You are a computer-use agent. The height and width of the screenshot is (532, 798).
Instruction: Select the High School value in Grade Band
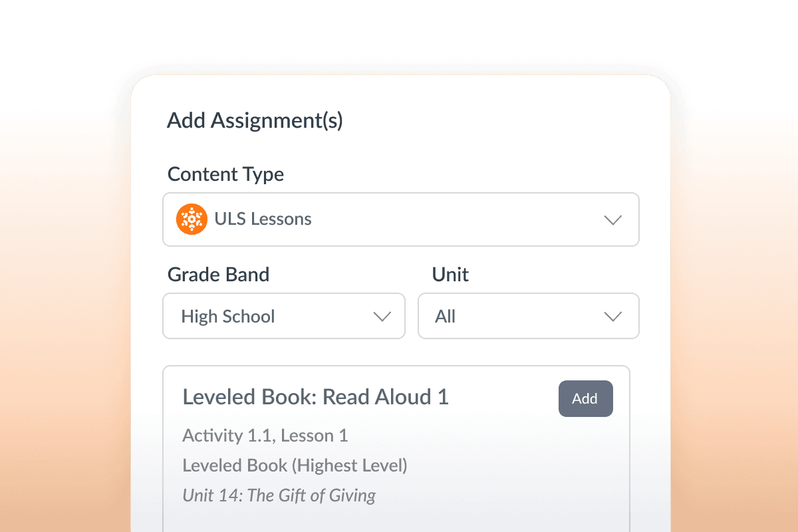coord(228,316)
